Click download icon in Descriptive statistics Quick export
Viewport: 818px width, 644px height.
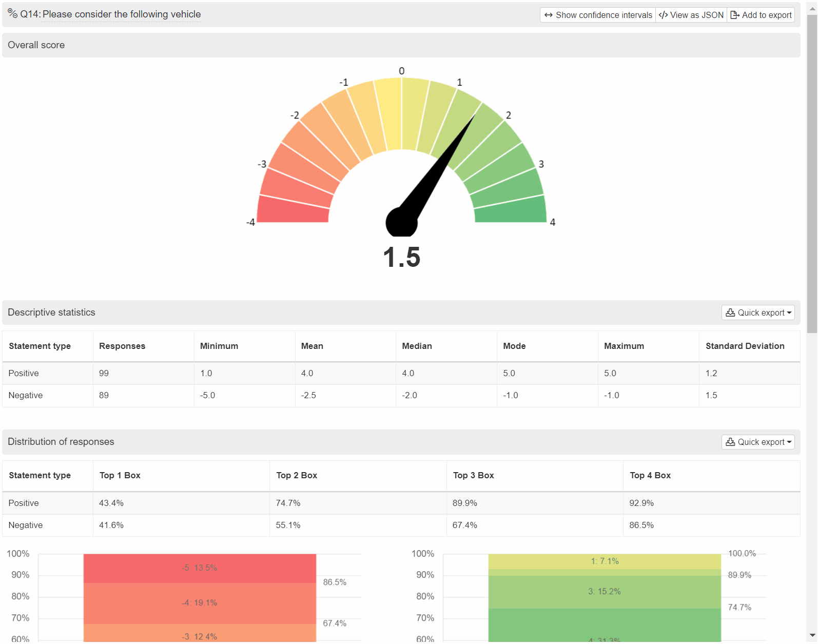click(x=730, y=313)
